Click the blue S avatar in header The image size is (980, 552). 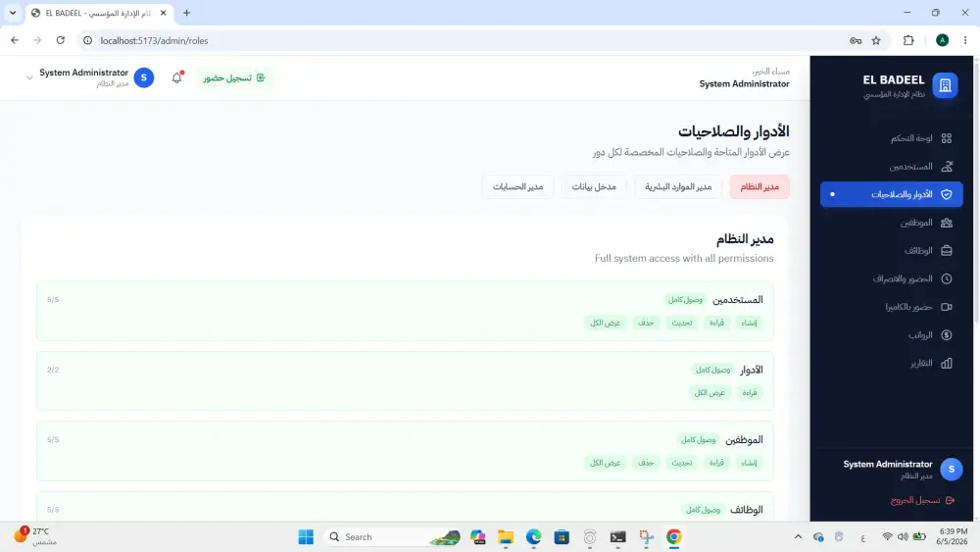[144, 77]
